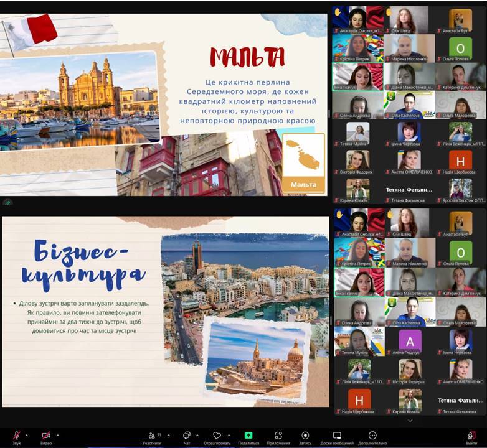Screen dimensions: 487x448
Task: Expand the arrow next to Отреагировать
Action: (229, 435)
